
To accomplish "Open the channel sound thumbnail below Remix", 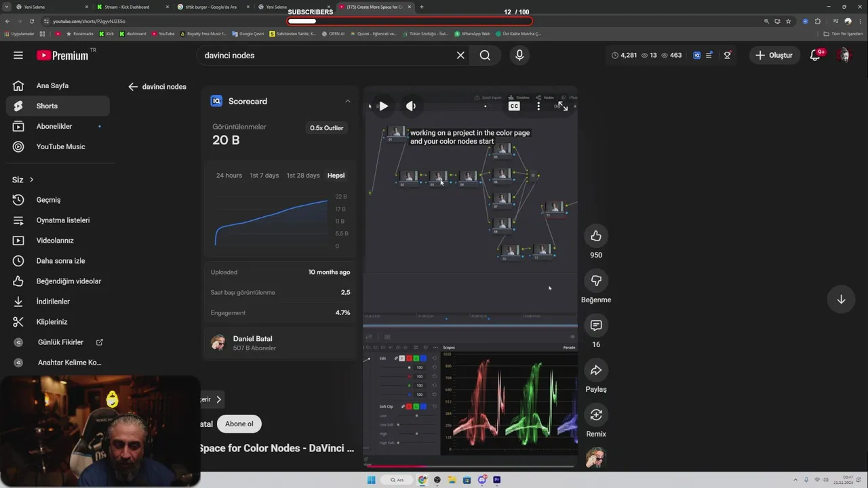I will pyautogui.click(x=596, y=459).
